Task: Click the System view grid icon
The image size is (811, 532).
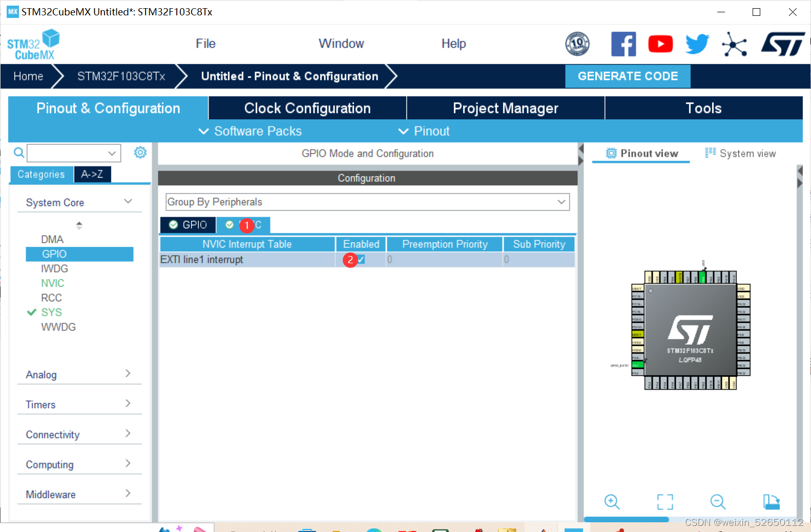Action: coord(710,153)
